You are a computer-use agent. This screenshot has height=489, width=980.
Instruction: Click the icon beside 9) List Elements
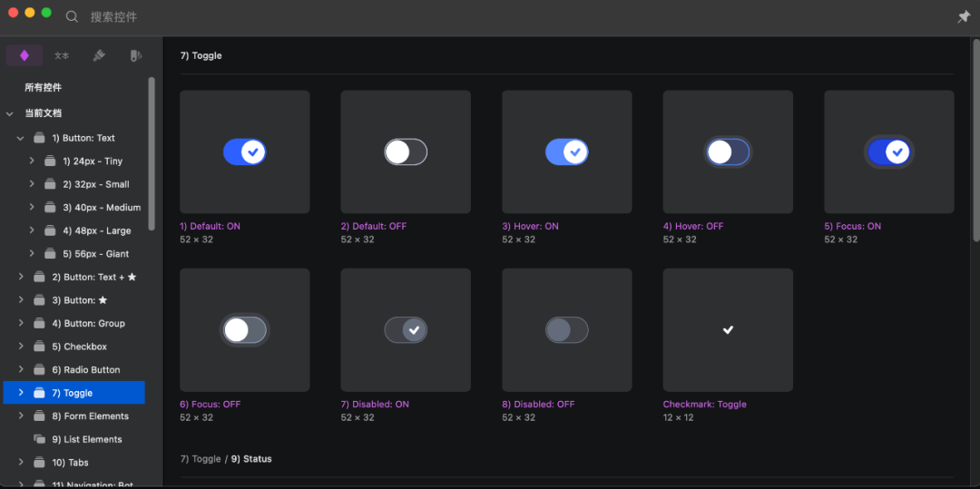(x=39, y=439)
